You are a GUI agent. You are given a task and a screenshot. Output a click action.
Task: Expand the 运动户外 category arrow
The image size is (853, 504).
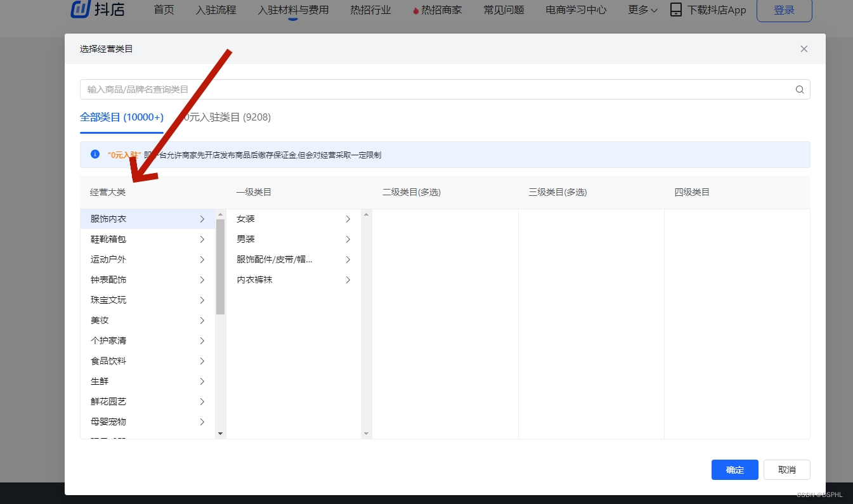click(202, 259)
